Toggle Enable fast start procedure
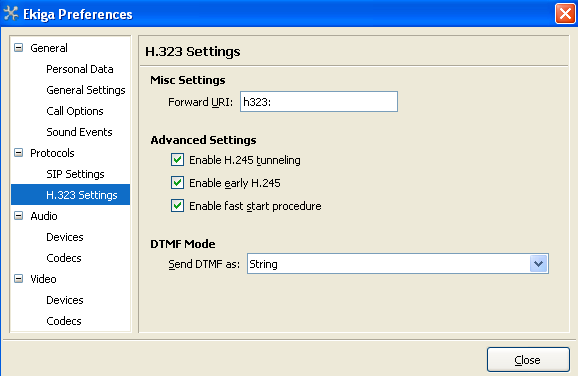578x376 pixels. pos(177,206)
